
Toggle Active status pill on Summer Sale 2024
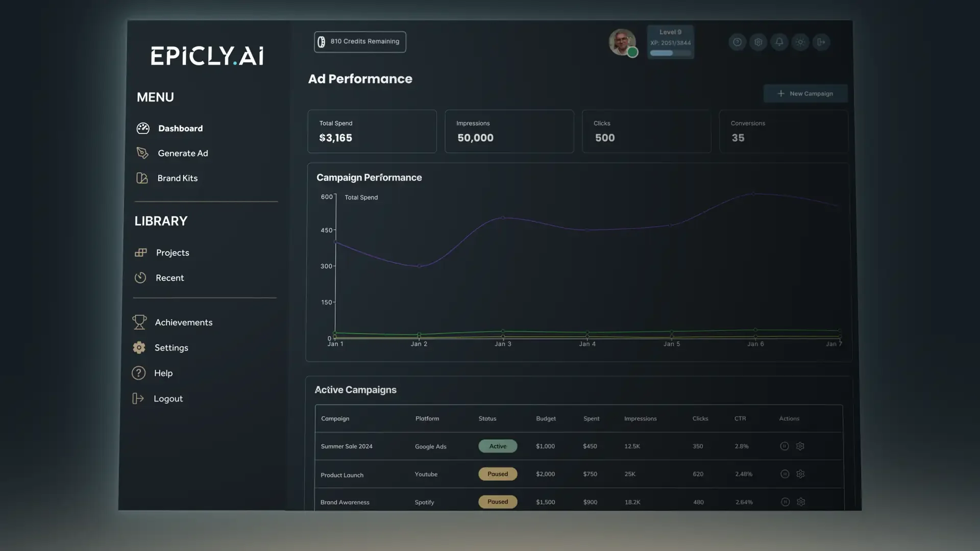pos(497,446)
